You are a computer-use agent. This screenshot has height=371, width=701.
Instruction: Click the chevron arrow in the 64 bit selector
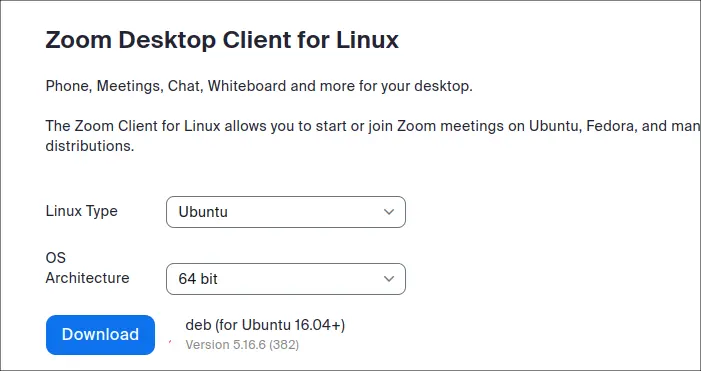(389, 279)
